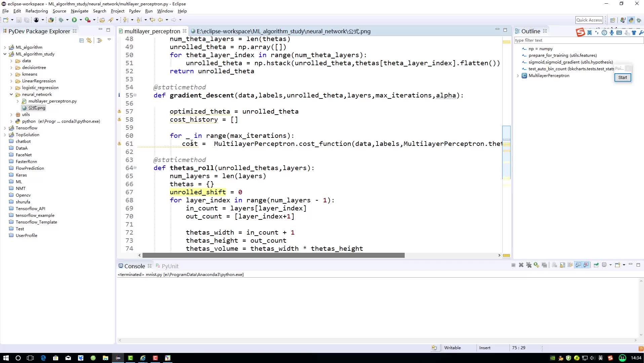The width and height of the screenshot is (644, 363).
Task: Toggle show console on standard output
Action: coord(578,265)
